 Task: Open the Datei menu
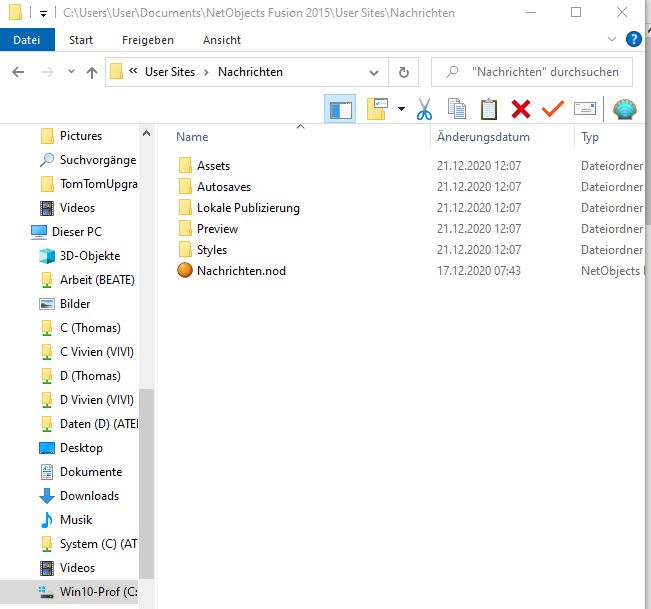[27, 40]
